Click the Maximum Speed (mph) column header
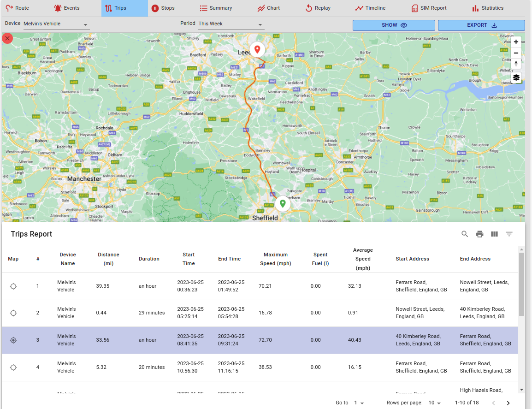 pyautogui.click(x=276, y=259)
